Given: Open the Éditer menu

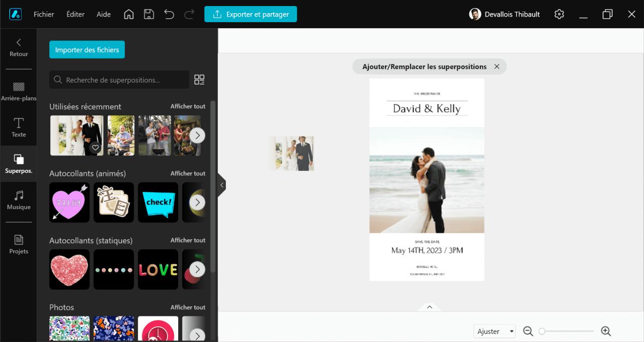Looking at the screenshot, I should (75, 14).
